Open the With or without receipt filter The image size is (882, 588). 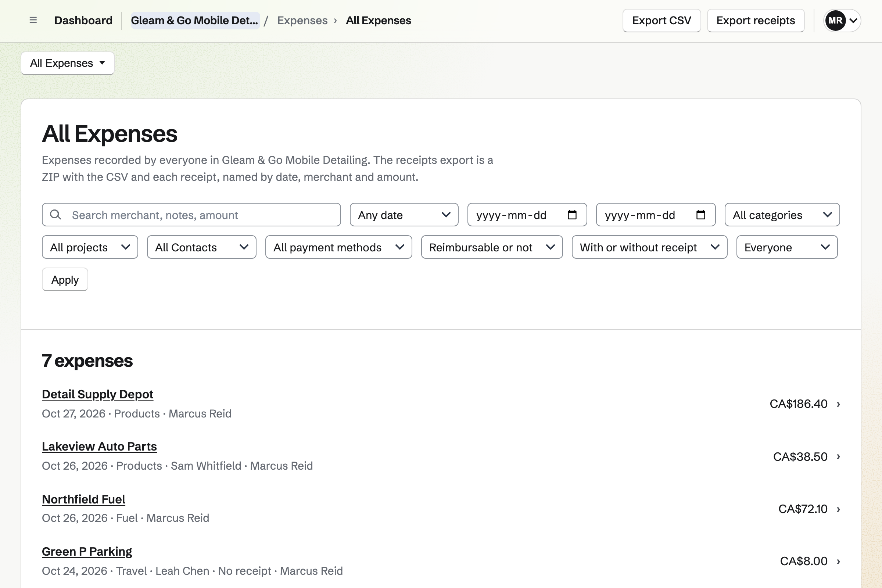649,247
